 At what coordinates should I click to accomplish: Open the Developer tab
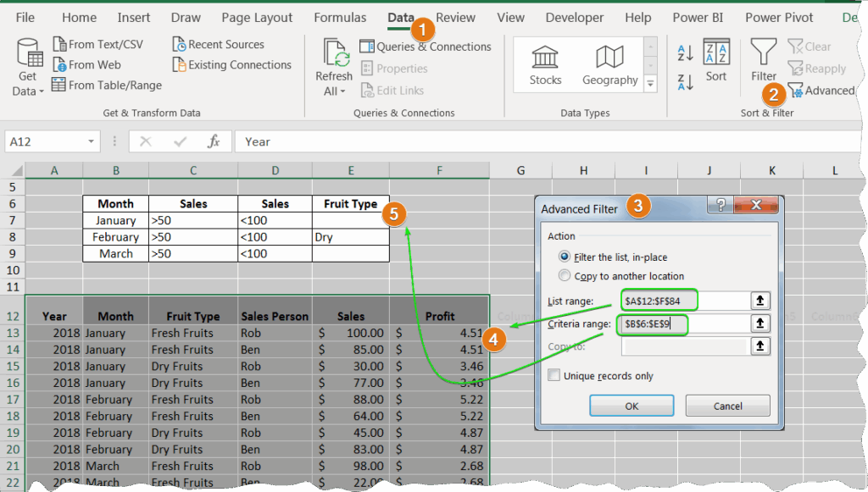[575, 18]
